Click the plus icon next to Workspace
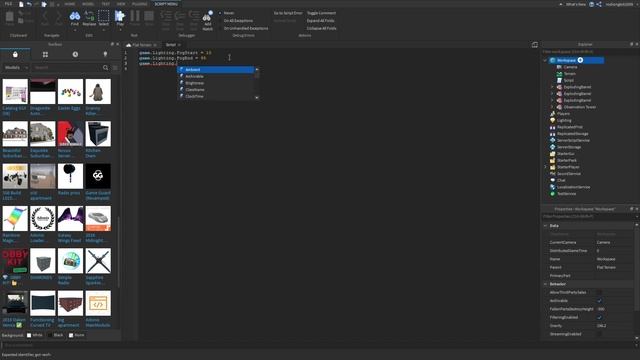Screen dimensions: 640x360 click(580, 60)
